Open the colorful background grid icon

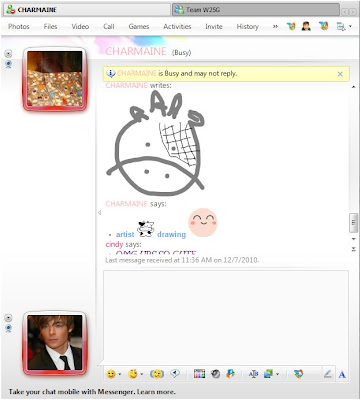(x=199, y=374)
